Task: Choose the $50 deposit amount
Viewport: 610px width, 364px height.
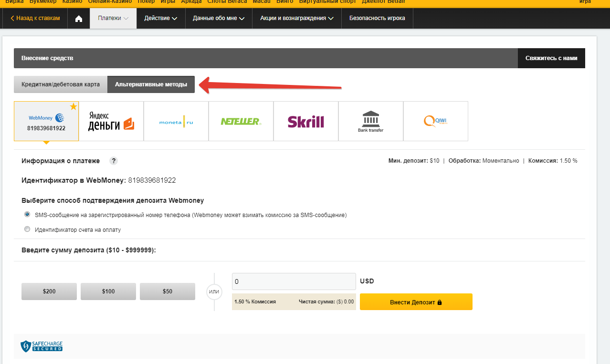Action: 168,291
